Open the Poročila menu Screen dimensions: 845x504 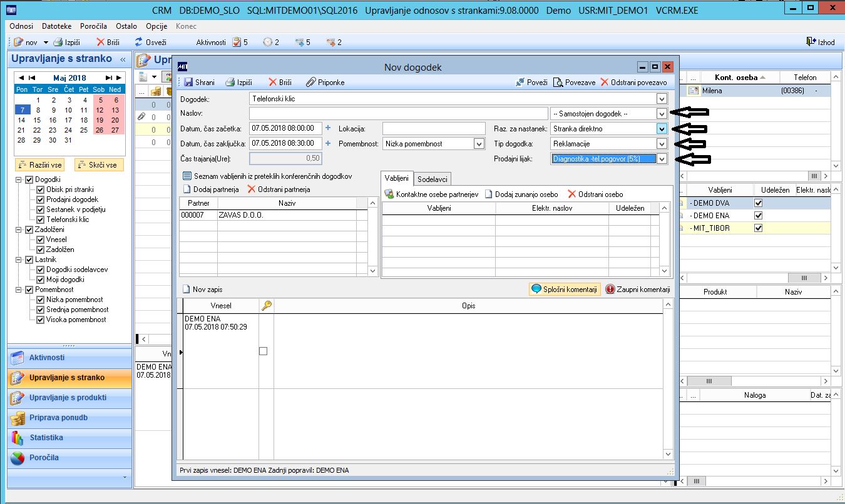coord(94,26)
